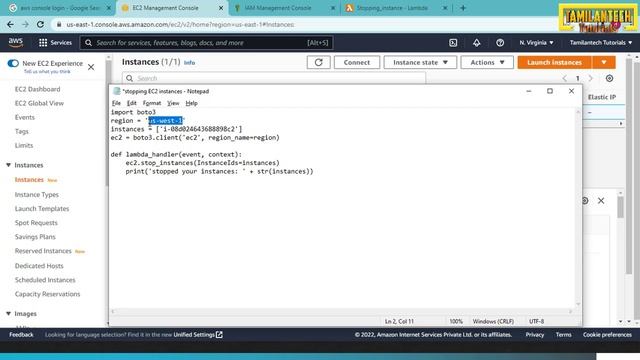640x360 pixels.
Task: Open the help question mark icon
Action: point(500,42)
